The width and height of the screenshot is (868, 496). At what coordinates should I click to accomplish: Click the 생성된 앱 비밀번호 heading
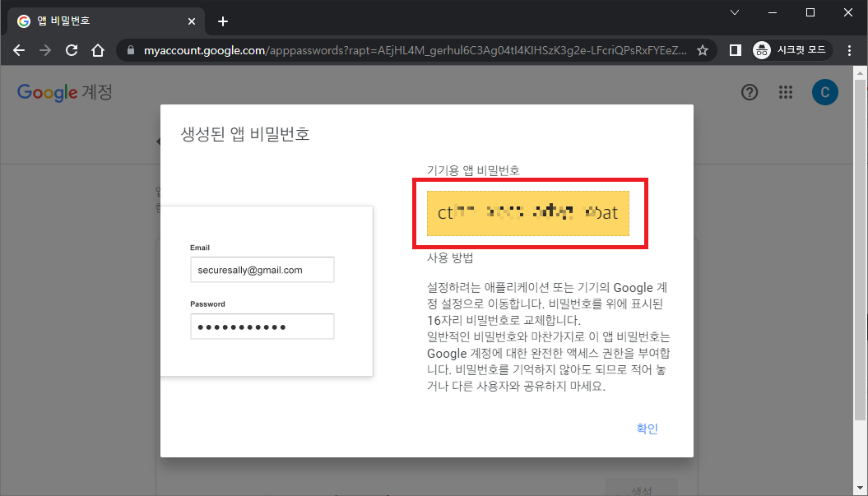point(244,134)
